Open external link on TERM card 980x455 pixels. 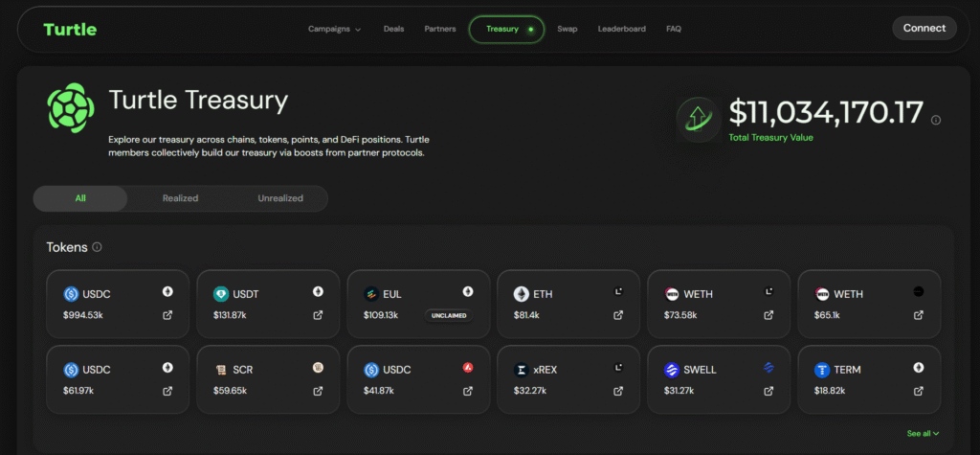point(919,391)
